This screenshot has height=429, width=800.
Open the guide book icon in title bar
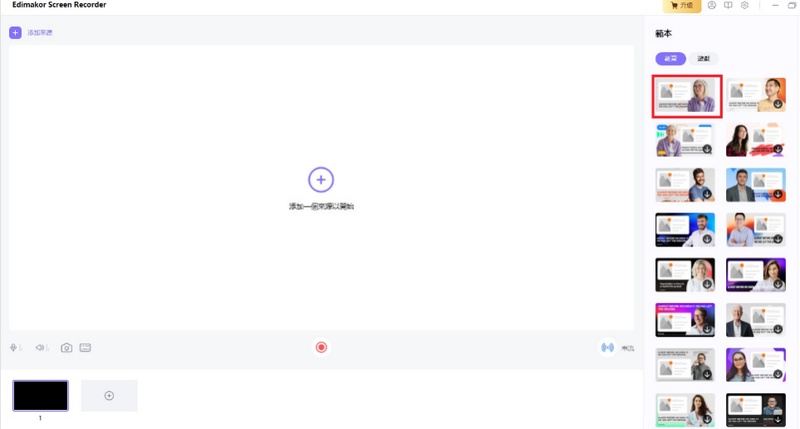tap(728, 5)
